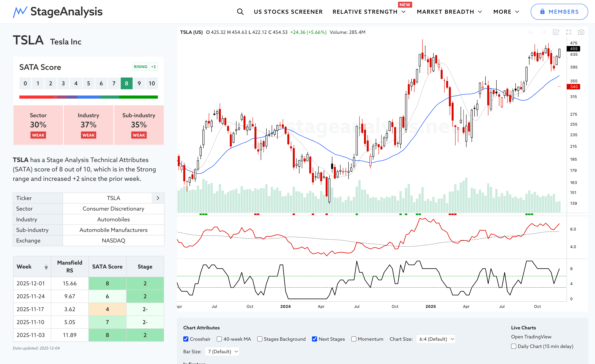Click the StageAnalysis logo
Viewport: 595px width, 364px height.
[x=58, y=12]
